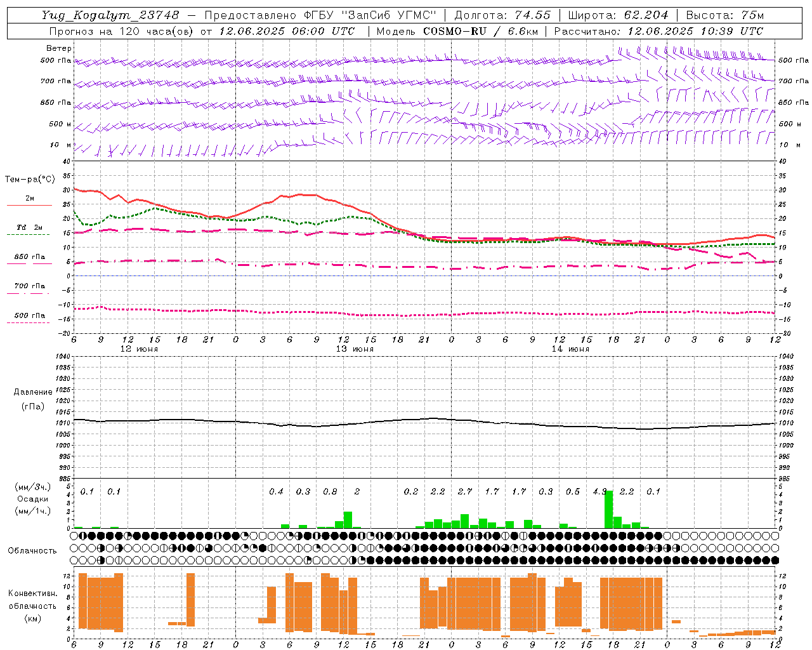The image size is (812, 650).
Task: Click the (мм/1ч.) unit label
Action: pos(32,511)
